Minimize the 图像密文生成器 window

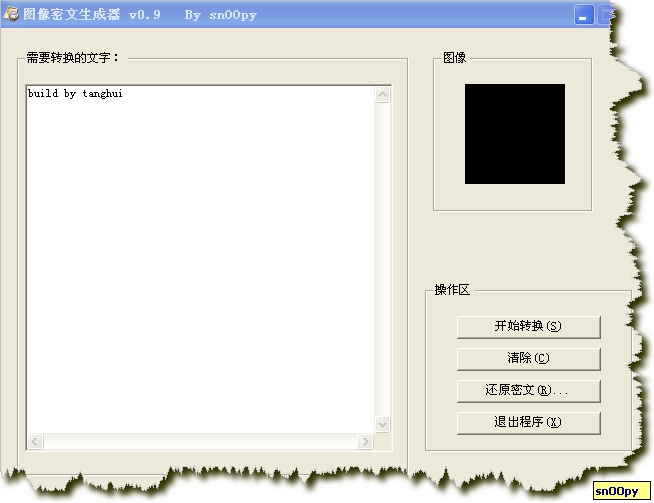point(584,15)
